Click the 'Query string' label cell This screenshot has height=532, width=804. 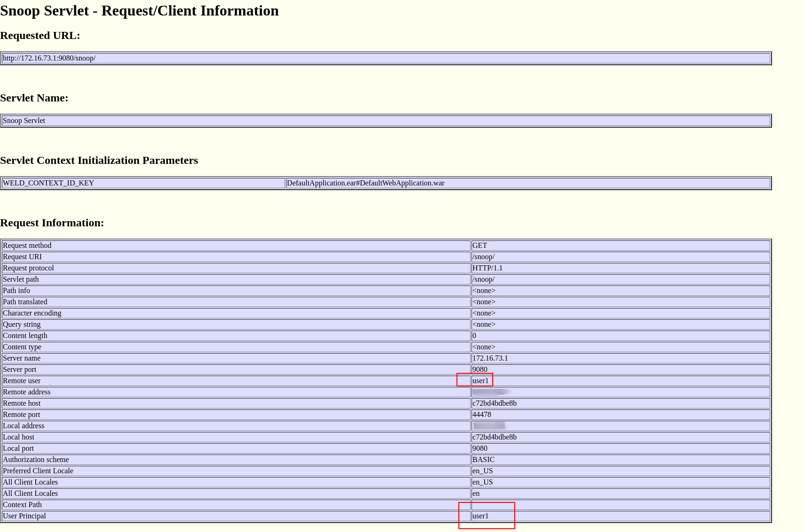(22, 324)
